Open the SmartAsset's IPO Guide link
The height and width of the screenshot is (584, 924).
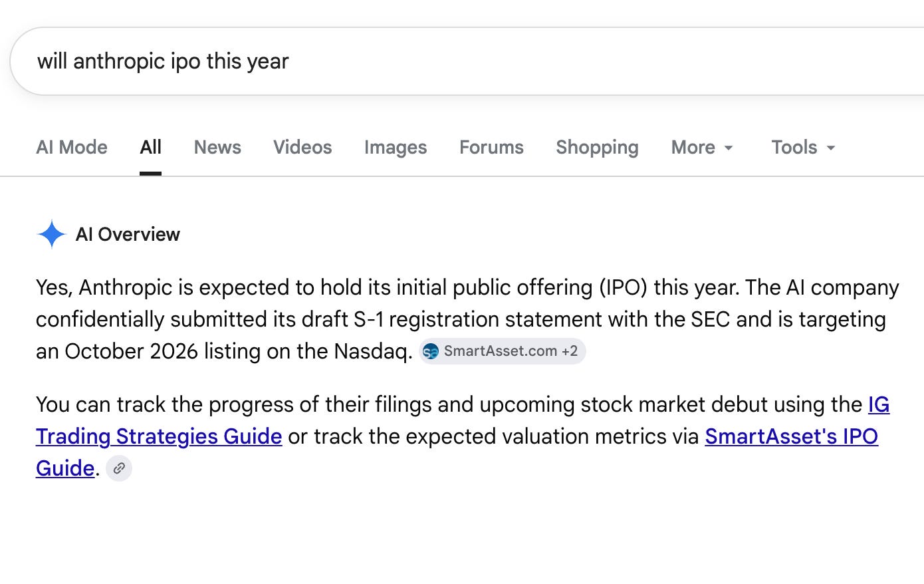[791, 436]
